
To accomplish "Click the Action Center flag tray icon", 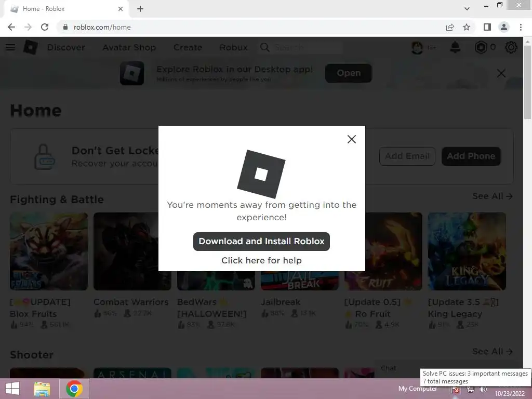I will (456, 390).
